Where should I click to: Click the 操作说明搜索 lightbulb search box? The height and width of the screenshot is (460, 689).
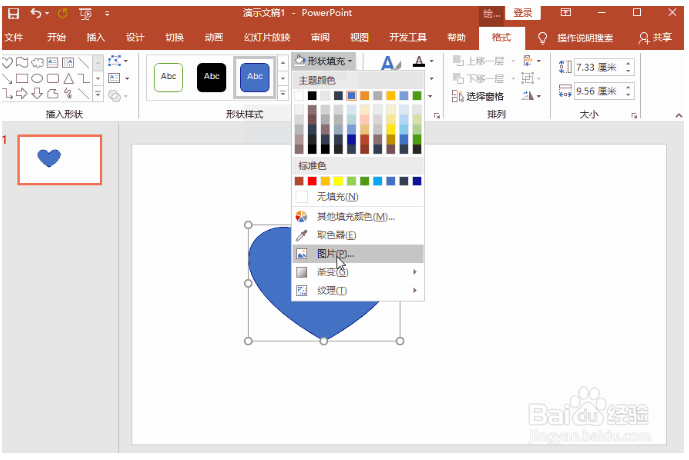(576, 38)
